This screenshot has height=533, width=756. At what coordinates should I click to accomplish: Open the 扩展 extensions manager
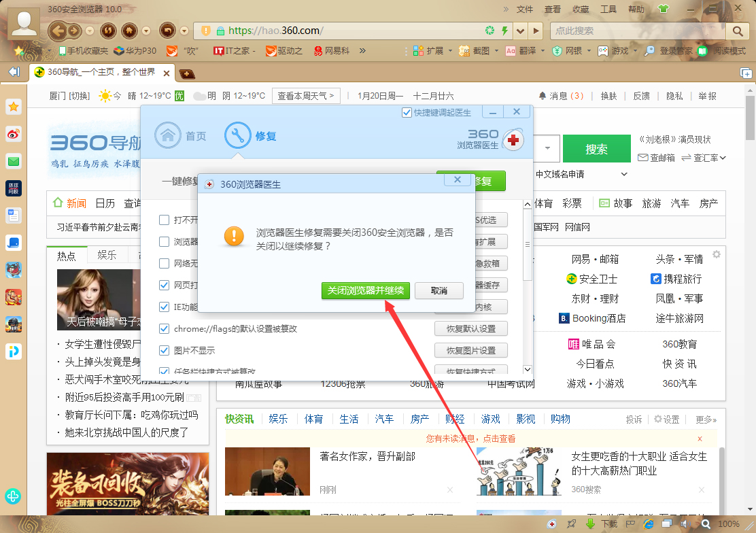(433, 51)
